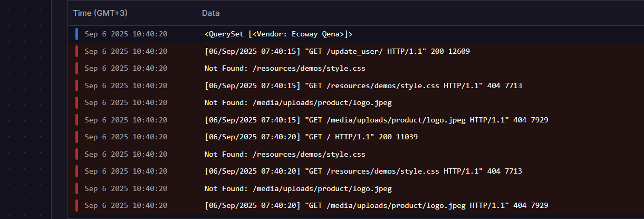Select second 'Not Found: /media/uploads/product/logo.jpeg' entry
Viewport: 644px width, 219px height.
(x=297, y=188)
